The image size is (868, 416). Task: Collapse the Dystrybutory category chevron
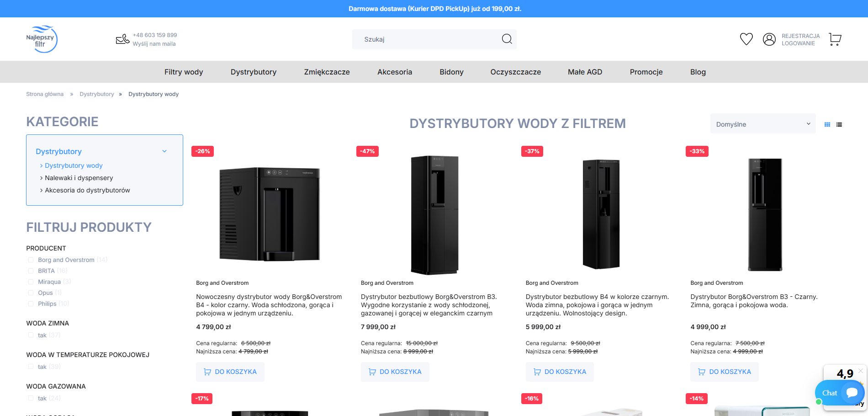pyautogui.click(x=164, y=151)
